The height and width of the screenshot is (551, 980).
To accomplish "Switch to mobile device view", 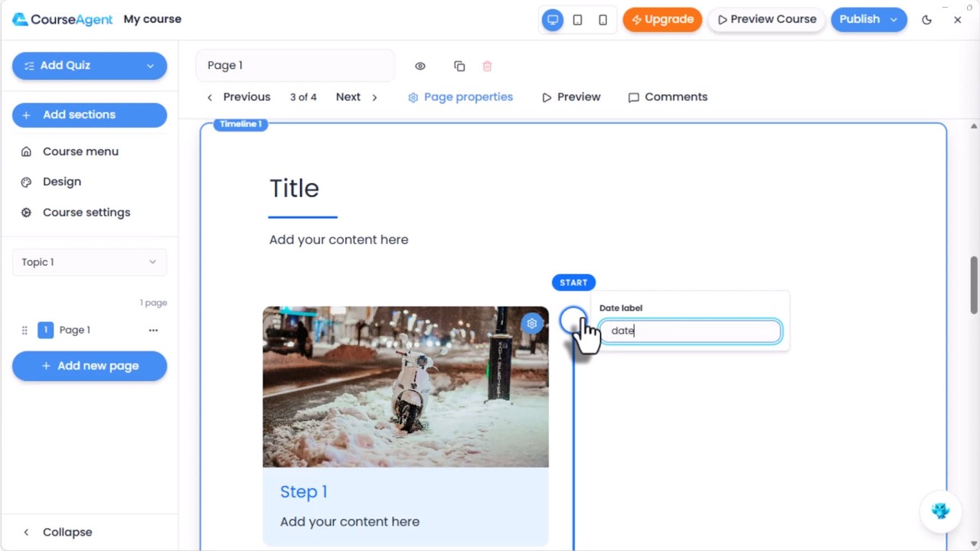I will point(603,20).
